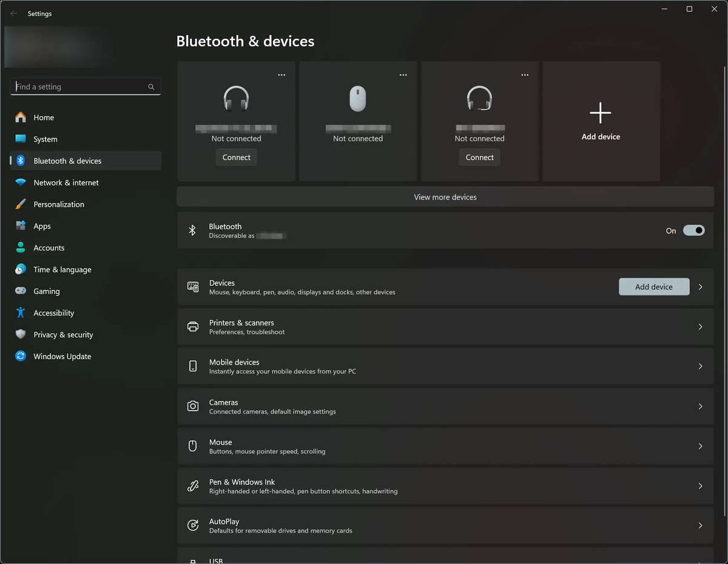Click the Accounts person icon

coord(21,247)
